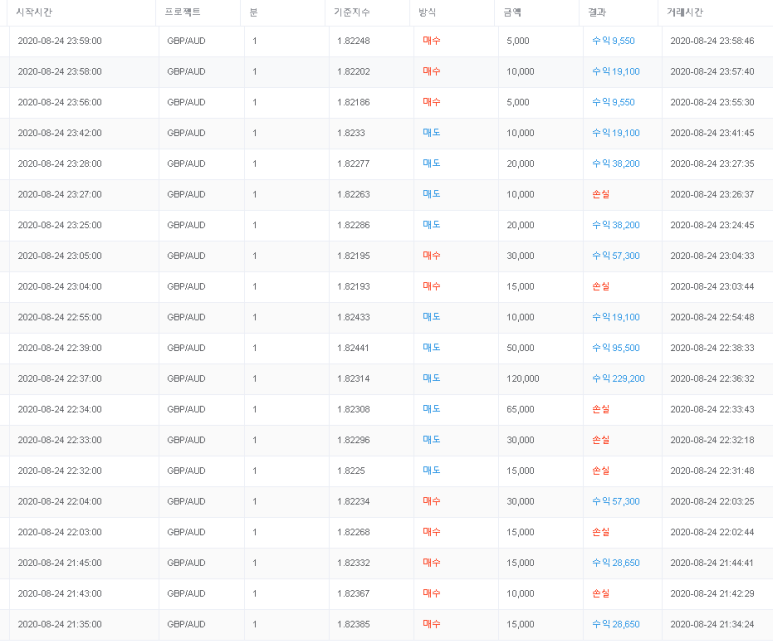Select the amount 50,000
Screen dimensions: 773x644
pos(520,348)
